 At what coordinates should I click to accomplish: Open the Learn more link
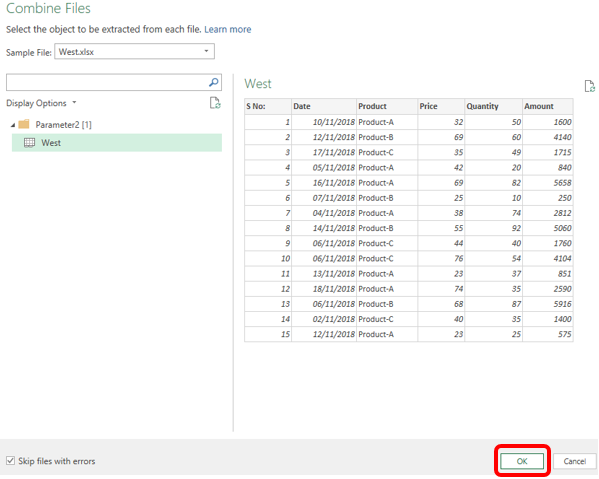tap(228, 29)
